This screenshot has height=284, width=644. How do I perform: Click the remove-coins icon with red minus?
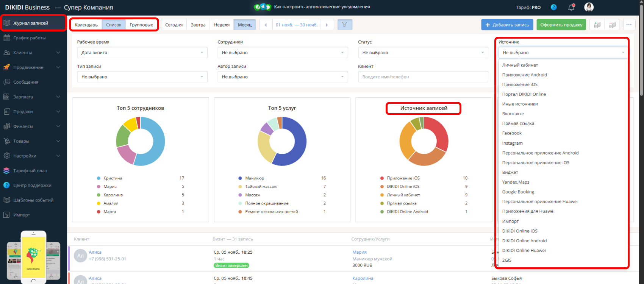pyautogui.click(x=612, y=25)
